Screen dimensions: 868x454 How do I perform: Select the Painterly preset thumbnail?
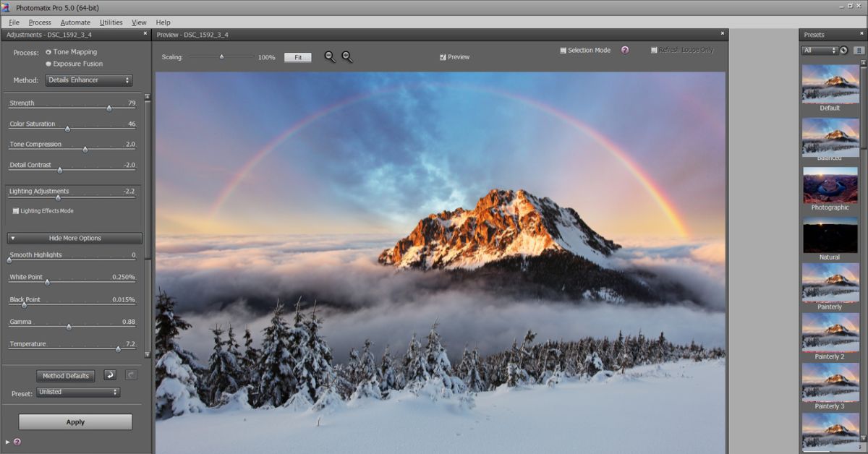pos(830,282)
